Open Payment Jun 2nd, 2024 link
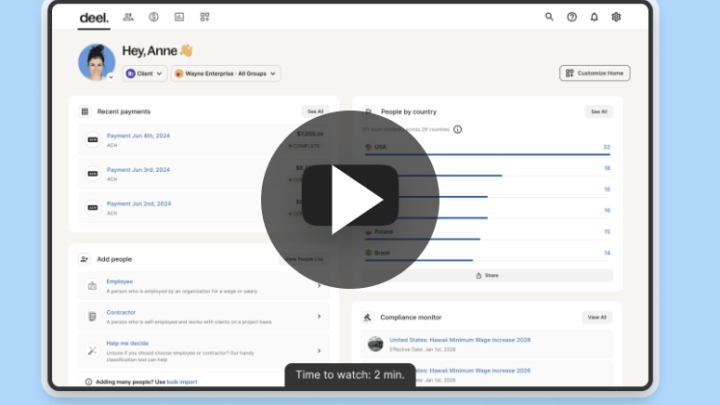 click(x=139, y=203)
